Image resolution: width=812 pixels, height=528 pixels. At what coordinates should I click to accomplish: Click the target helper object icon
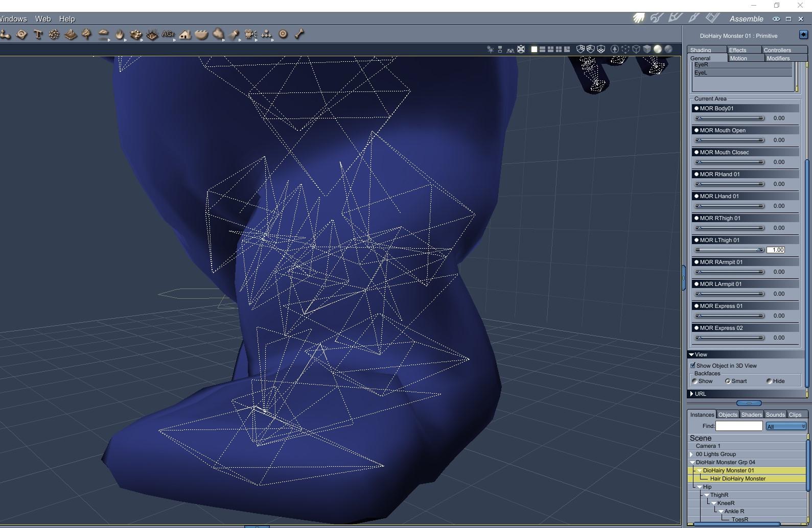(x=283, y=34)
